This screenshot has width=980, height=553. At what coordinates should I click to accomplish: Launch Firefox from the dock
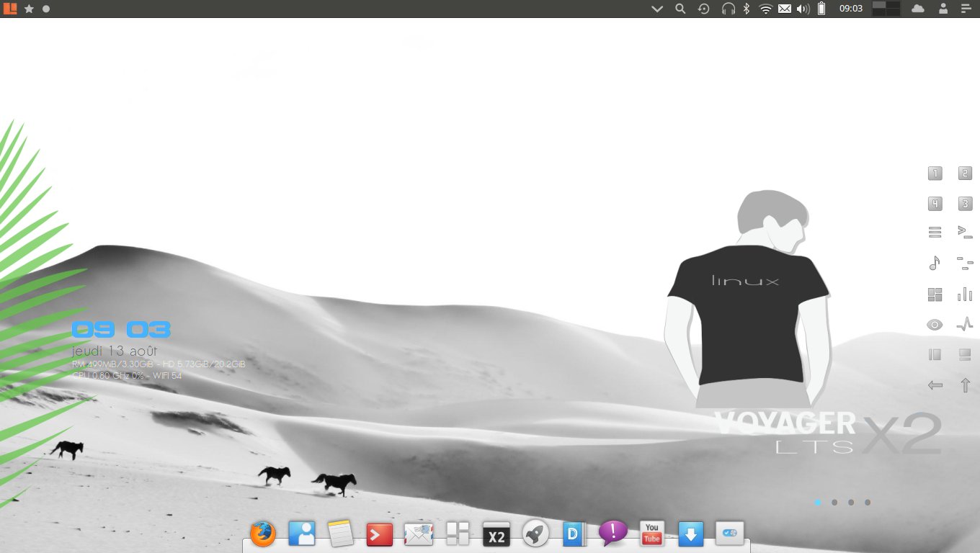pos(263,534)
